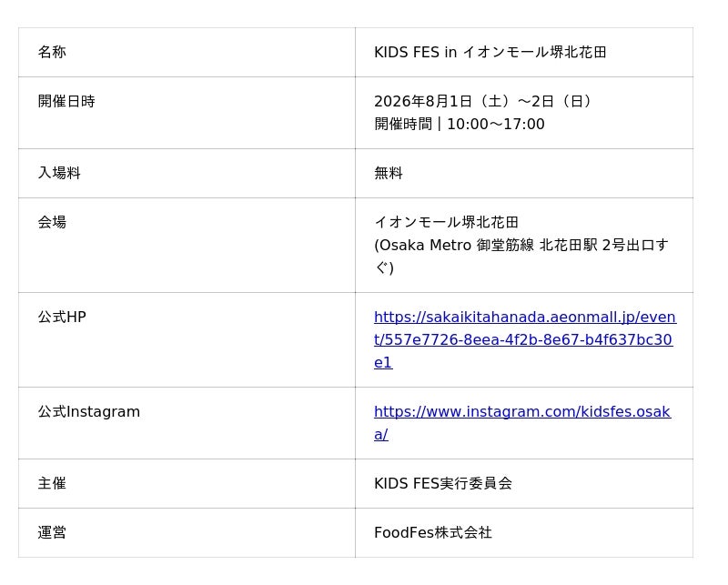Click the FoodFes株式会社 operator text
The image size is (728, 585).
click(433, 532)
